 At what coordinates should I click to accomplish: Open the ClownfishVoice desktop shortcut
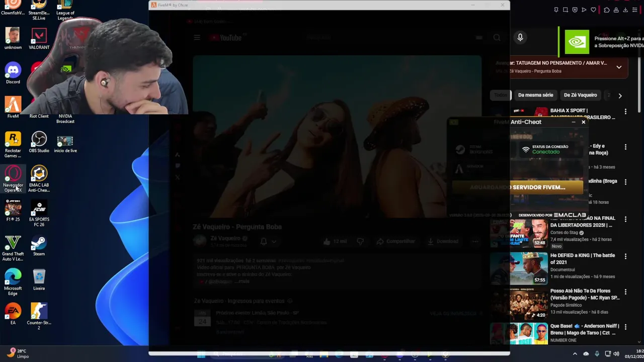(x=13, y=8)
